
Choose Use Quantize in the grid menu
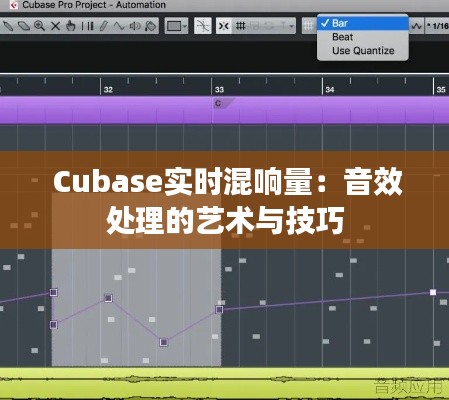pos(363,51)
